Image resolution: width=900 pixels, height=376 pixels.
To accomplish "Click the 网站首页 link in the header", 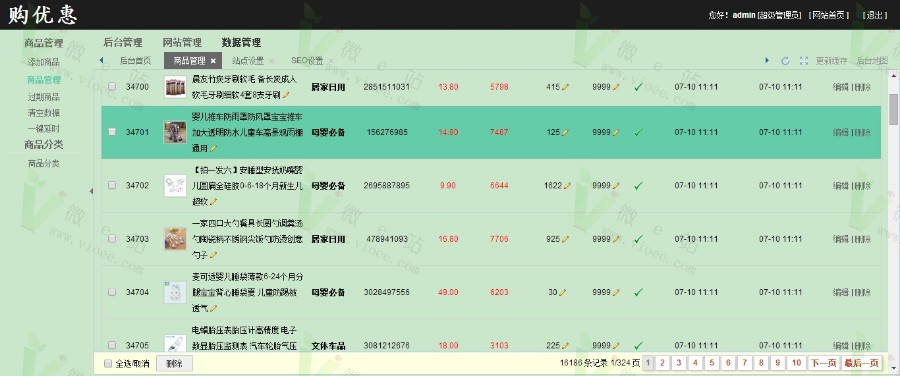I will (829, 15).
